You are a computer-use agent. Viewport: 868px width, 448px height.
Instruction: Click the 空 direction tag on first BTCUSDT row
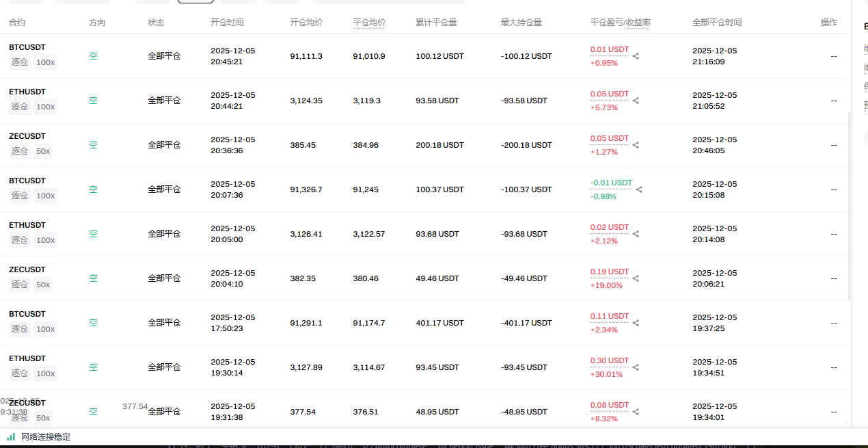pyautogui.click(x=93, y=55)
